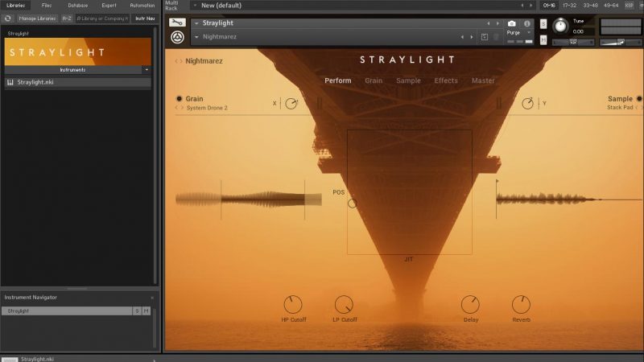
Task: Refresh the library list with the refresh icon
Action: click(7, 19)
